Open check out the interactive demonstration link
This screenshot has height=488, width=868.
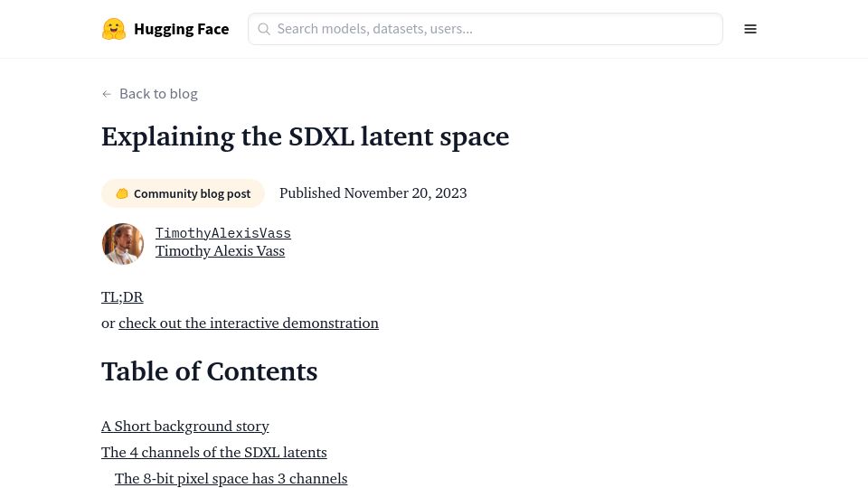click(x=249, y=324)
